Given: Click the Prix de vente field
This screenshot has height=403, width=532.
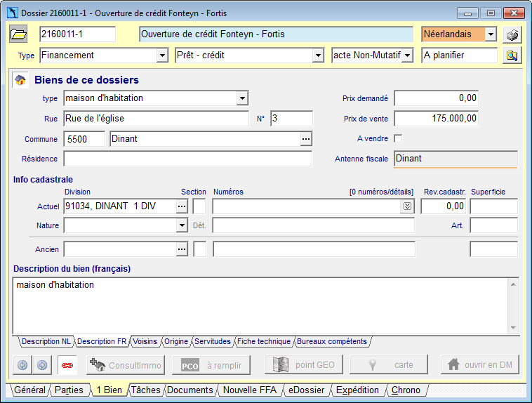Looking at the screenshot, I should click(x=437, y=119).
